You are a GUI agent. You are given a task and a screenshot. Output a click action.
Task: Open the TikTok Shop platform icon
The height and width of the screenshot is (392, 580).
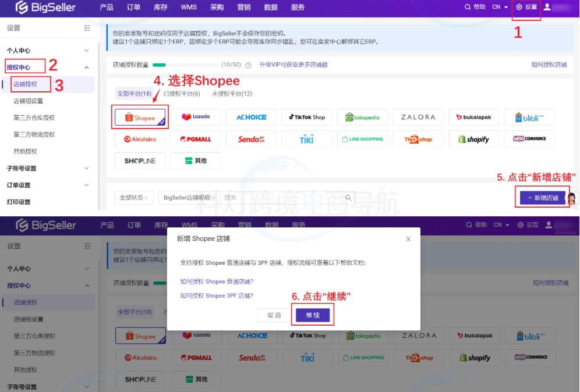[x=306, y=117]
